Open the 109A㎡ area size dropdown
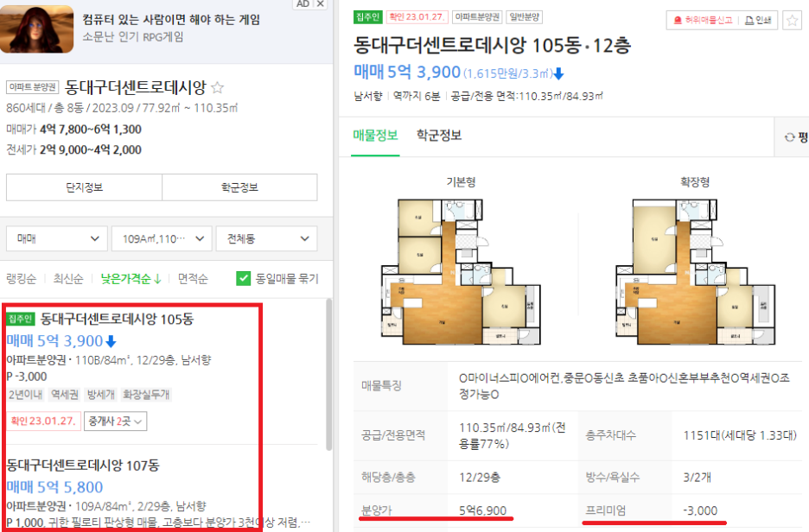809x532 pixels. click(x=162, y=238)
